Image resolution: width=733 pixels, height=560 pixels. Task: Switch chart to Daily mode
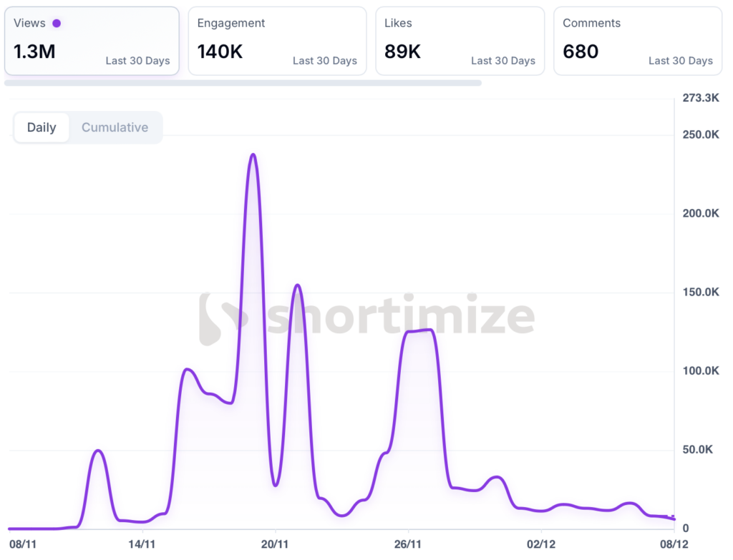(x=42, y=127)
